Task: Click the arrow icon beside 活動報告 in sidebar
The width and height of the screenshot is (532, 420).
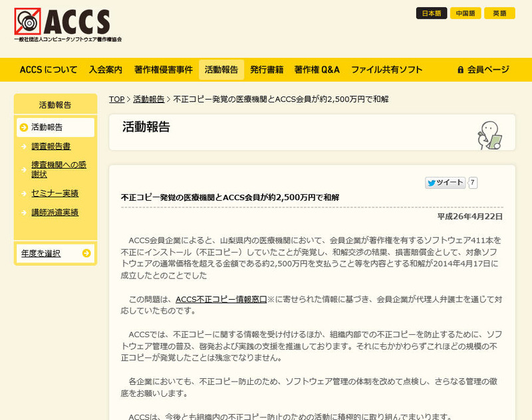Action: [24, 127]
